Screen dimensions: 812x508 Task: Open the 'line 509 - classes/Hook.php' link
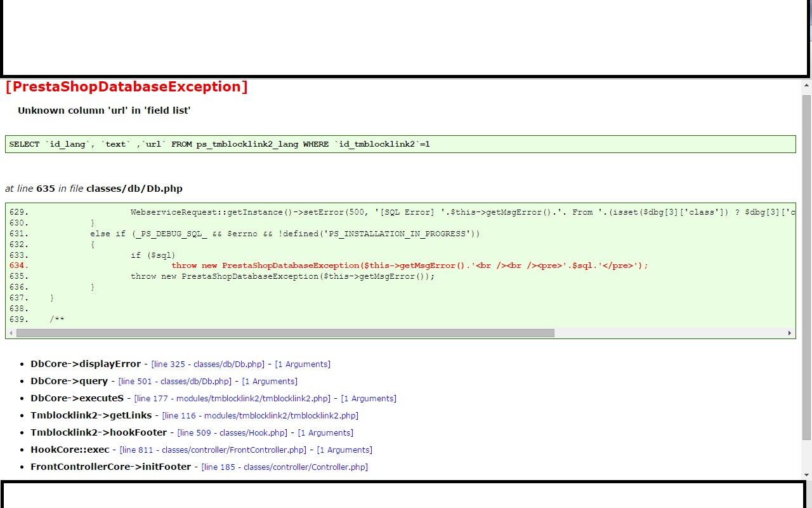232,433
